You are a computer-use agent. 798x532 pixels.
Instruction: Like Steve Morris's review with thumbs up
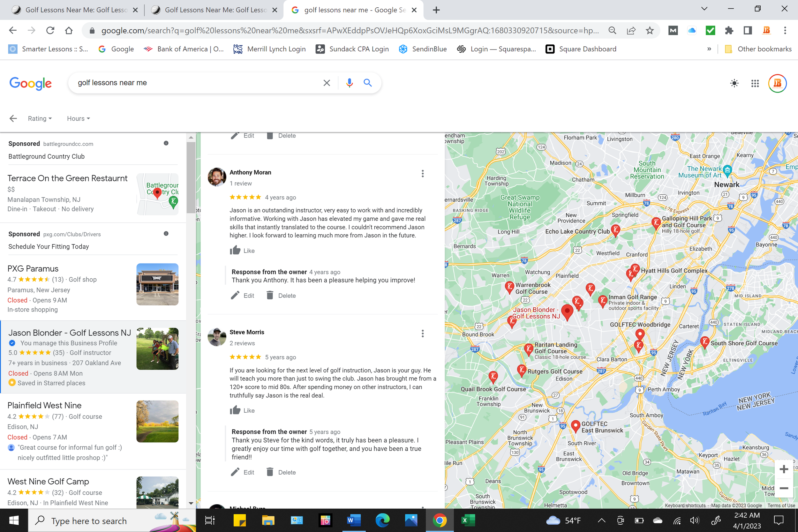tap(235, 410)
